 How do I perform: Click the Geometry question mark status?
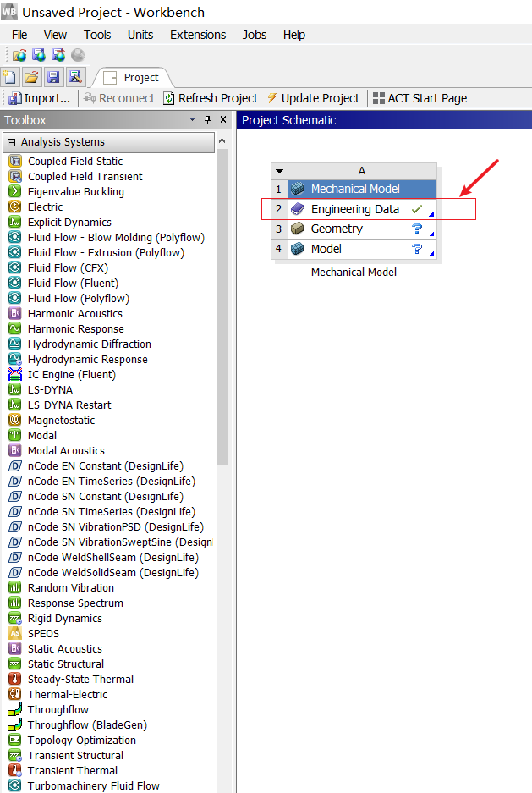(417, 229)
